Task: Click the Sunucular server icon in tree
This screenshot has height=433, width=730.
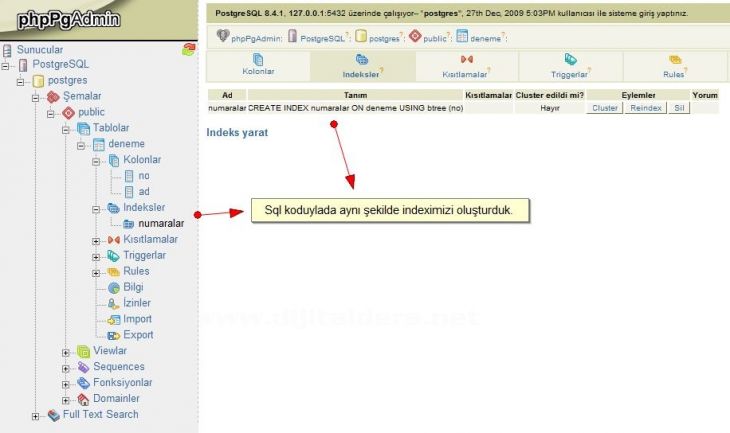Action: pos(7,50)
